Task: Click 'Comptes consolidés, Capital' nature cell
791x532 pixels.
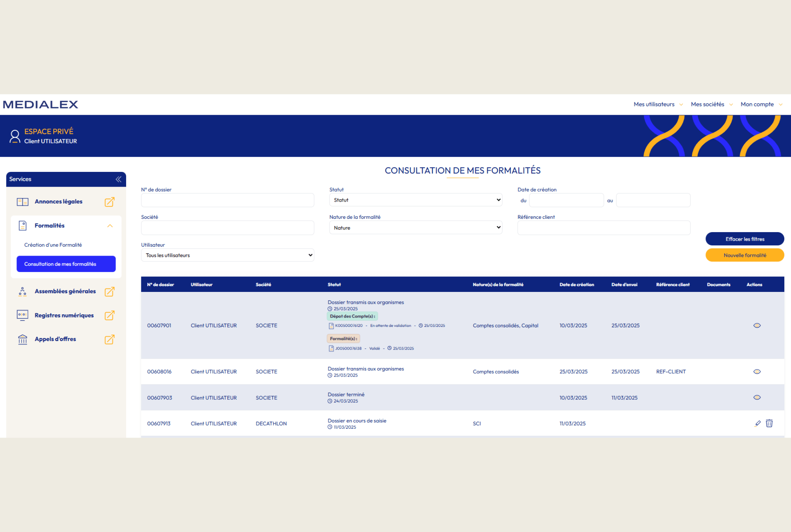Action: point(505,325)
